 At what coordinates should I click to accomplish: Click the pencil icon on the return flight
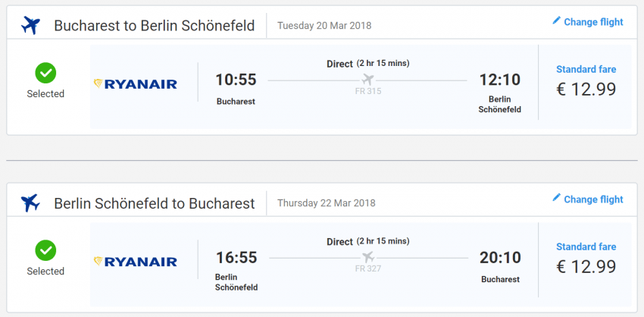pyautogui.click(x=556, y=199)
